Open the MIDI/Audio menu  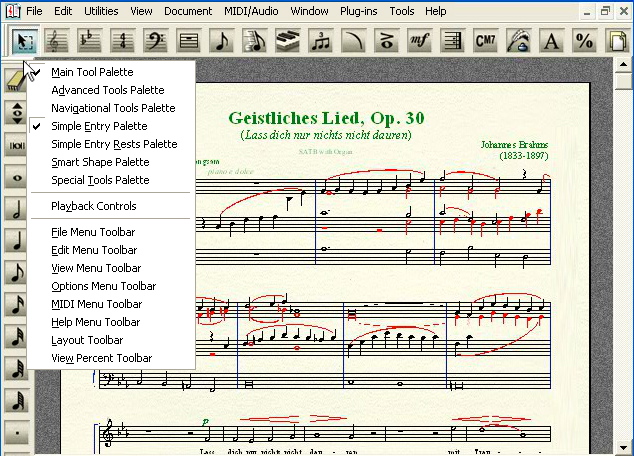tap(250, 11)
